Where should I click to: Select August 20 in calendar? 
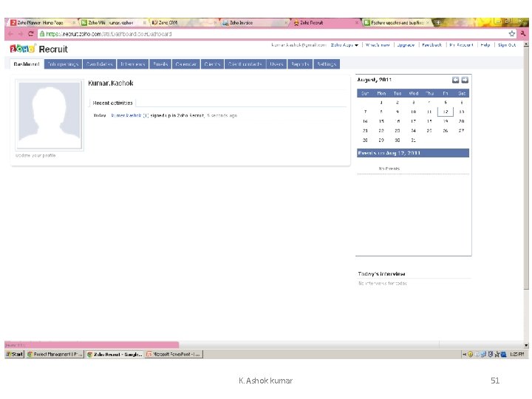click(461, 121)
